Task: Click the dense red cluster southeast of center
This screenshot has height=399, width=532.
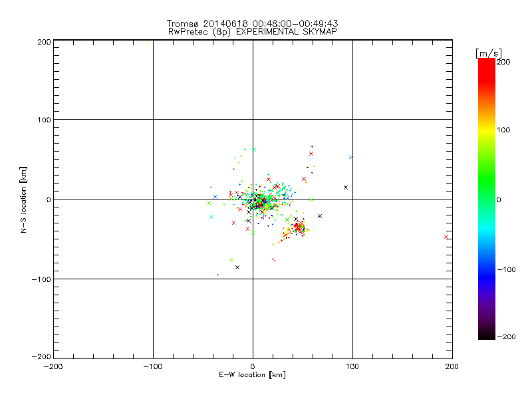Action: pyautogui.click(x=299, y=227)
